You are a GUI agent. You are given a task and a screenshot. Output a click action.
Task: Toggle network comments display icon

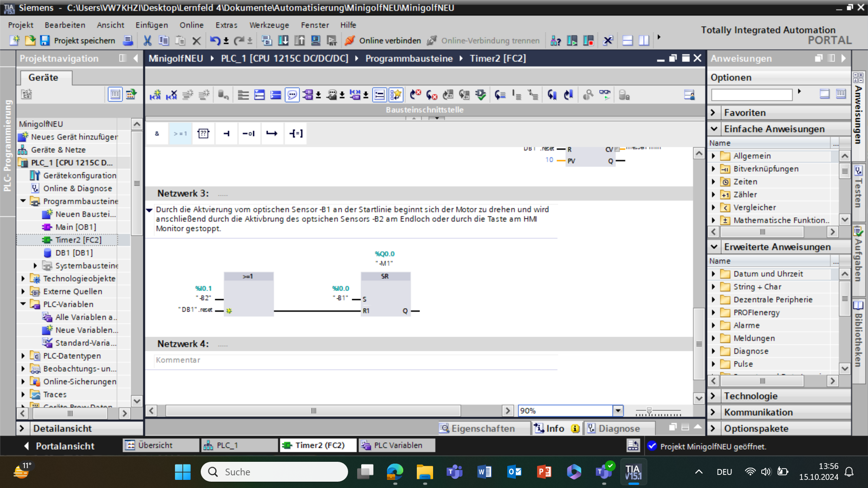pos(292,95)
